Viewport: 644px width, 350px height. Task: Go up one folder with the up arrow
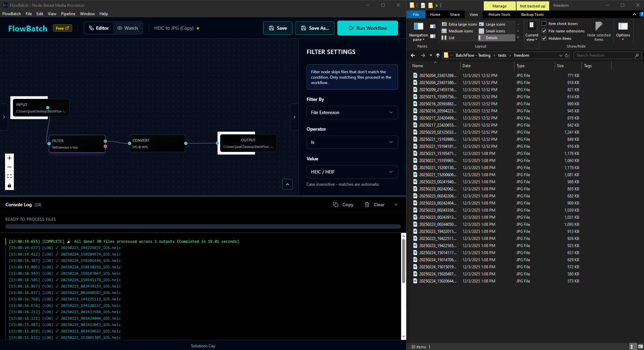point(438,55)
